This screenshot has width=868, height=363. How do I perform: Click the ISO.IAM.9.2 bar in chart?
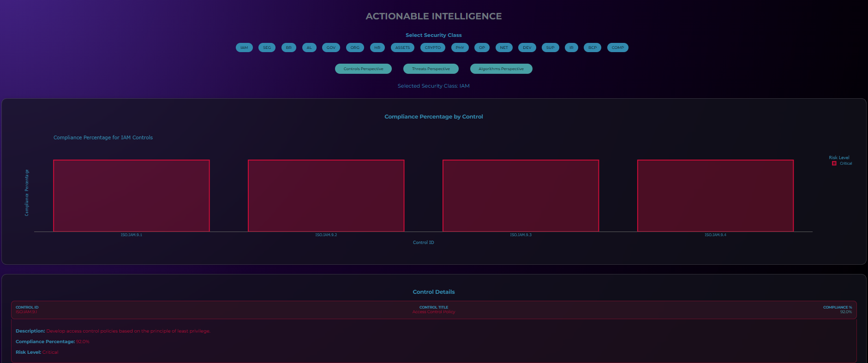[326, 196]
